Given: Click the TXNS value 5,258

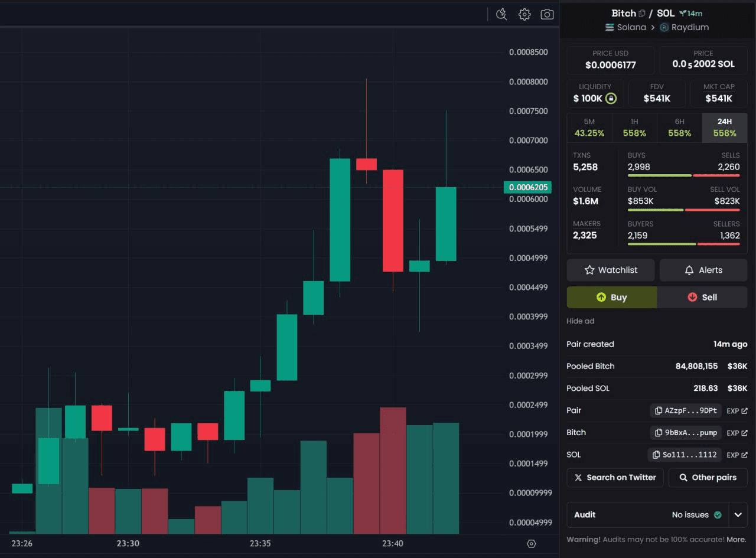Looking at the screenshot, I should (585, 167).
